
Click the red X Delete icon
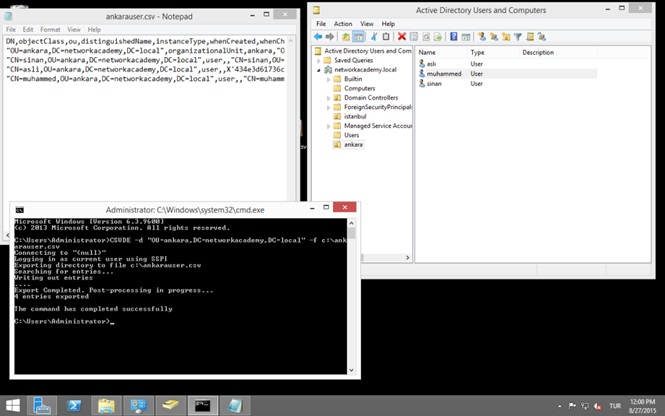[x=402, y=37]
